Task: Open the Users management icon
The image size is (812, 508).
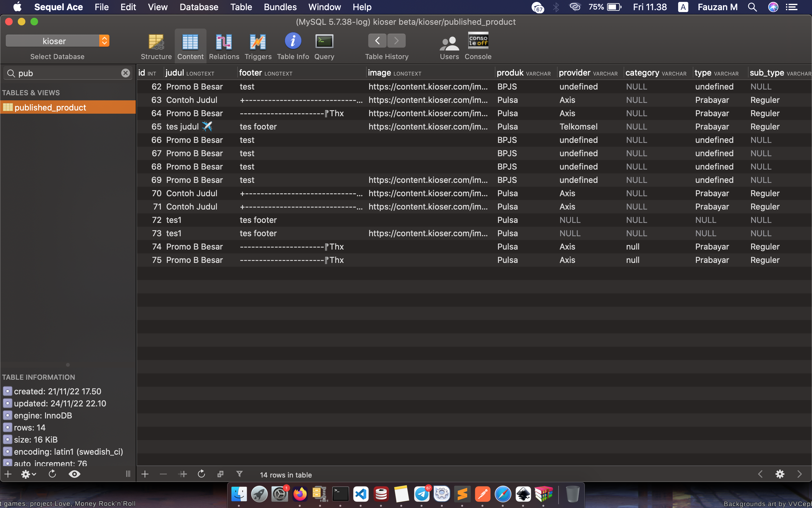Action: tap(449, 46)
